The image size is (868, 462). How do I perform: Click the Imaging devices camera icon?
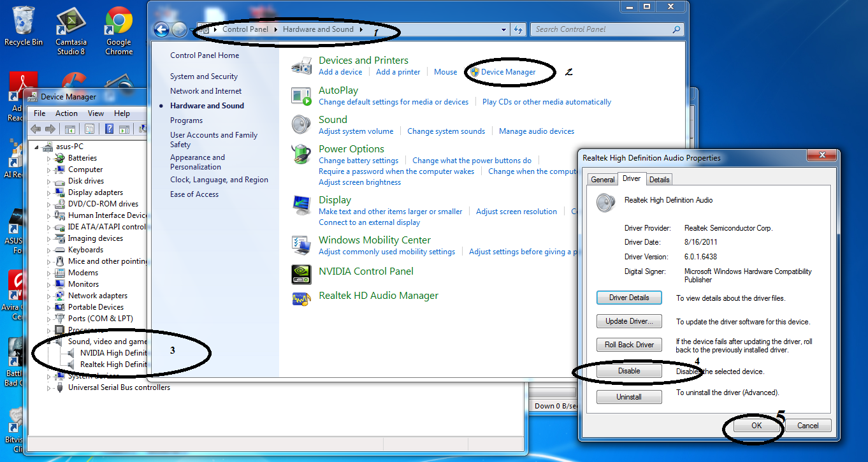60,238
